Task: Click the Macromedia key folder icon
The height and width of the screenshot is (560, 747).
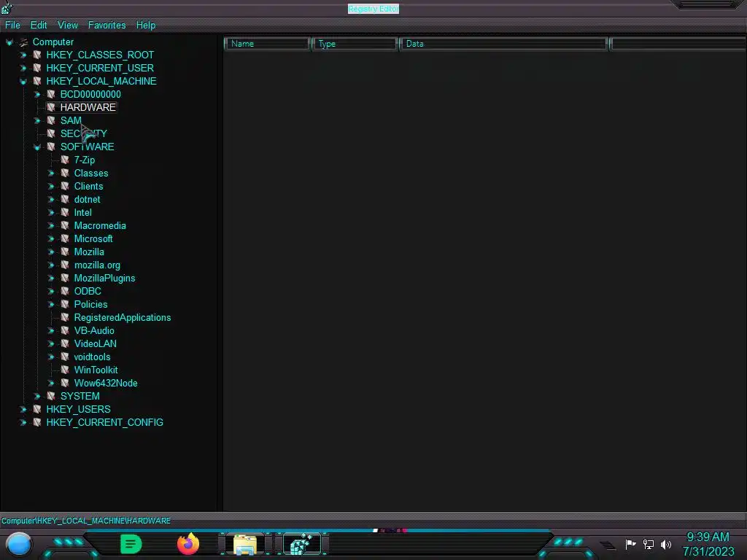Action: (65, 226)
